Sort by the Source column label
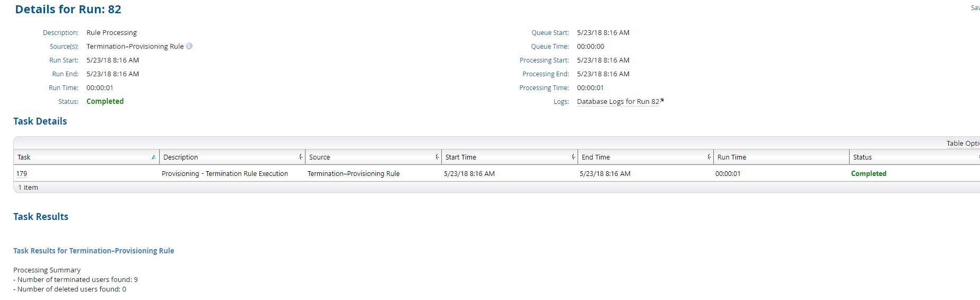 [319, 157]
